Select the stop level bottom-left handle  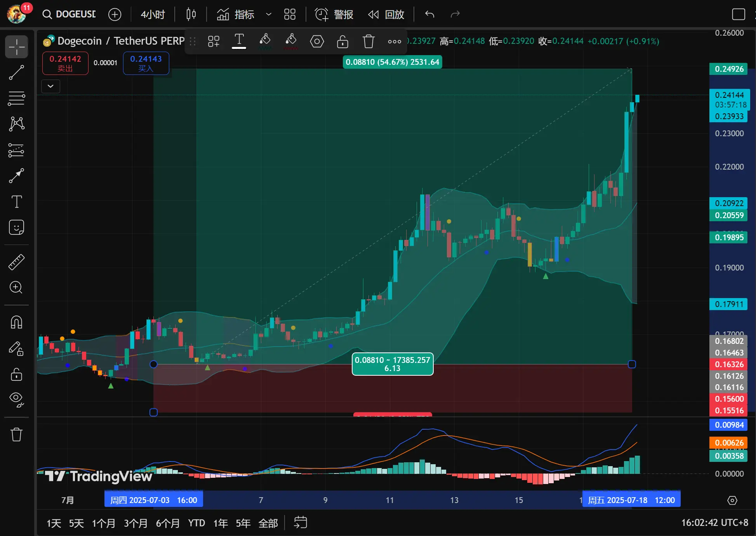153,412
